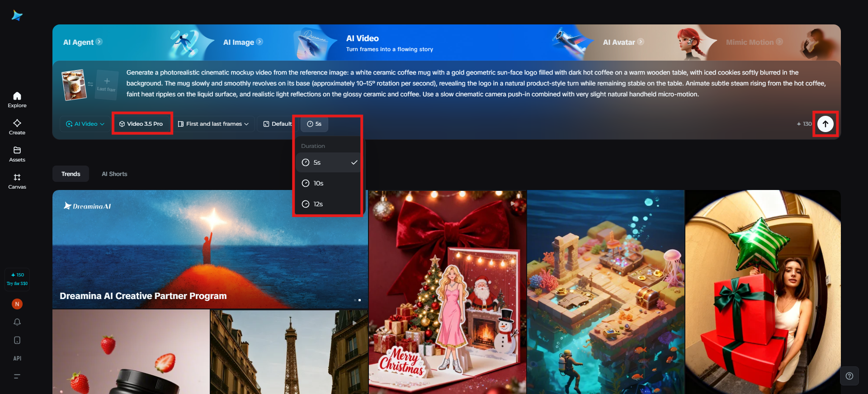Add a last frame image
The width and height of the screenshot is (868, 394).
[x=107, y=84]
